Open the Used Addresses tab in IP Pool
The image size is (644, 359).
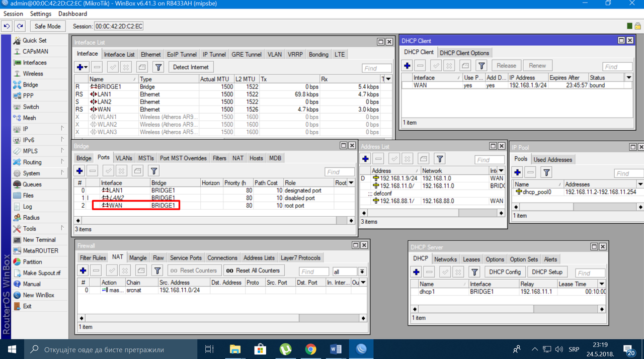pos(552,159)
